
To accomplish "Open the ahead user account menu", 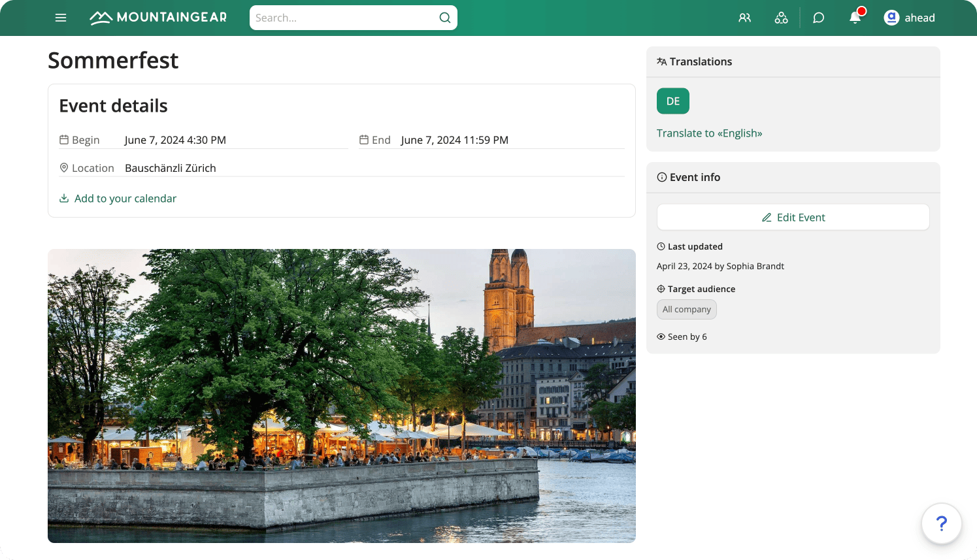I will click(910, 18).
